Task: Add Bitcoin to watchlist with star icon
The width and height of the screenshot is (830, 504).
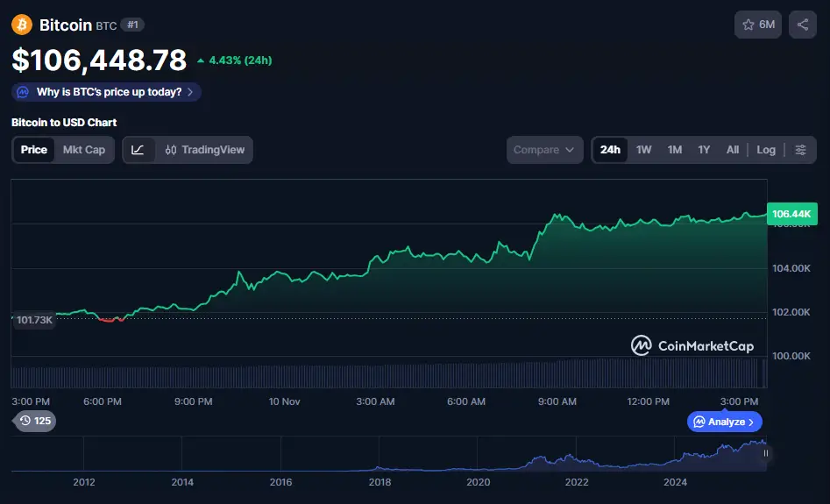Action: point(758,25)
